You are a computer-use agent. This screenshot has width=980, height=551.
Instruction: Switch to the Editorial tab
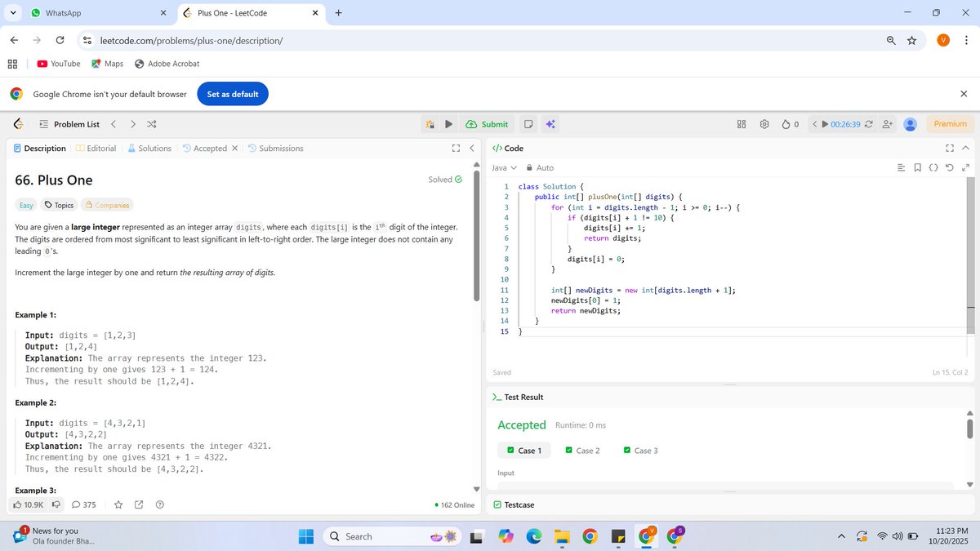point(96,149)
